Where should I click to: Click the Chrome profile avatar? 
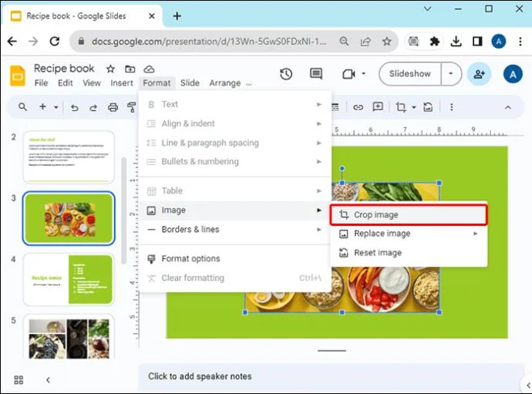click(x=499, y=42)
